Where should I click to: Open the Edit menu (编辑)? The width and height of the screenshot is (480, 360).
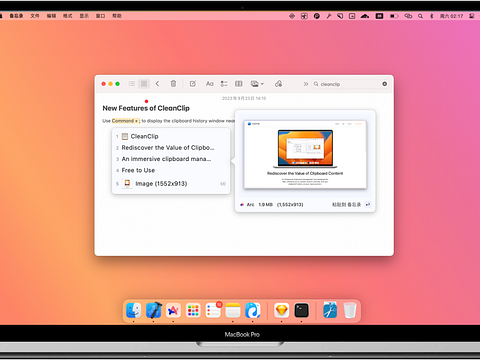(x=51, y=16)
